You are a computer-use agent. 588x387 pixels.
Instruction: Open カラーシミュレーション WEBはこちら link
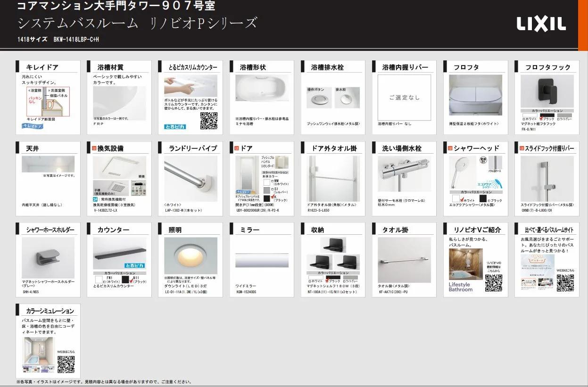pos(66,352)
